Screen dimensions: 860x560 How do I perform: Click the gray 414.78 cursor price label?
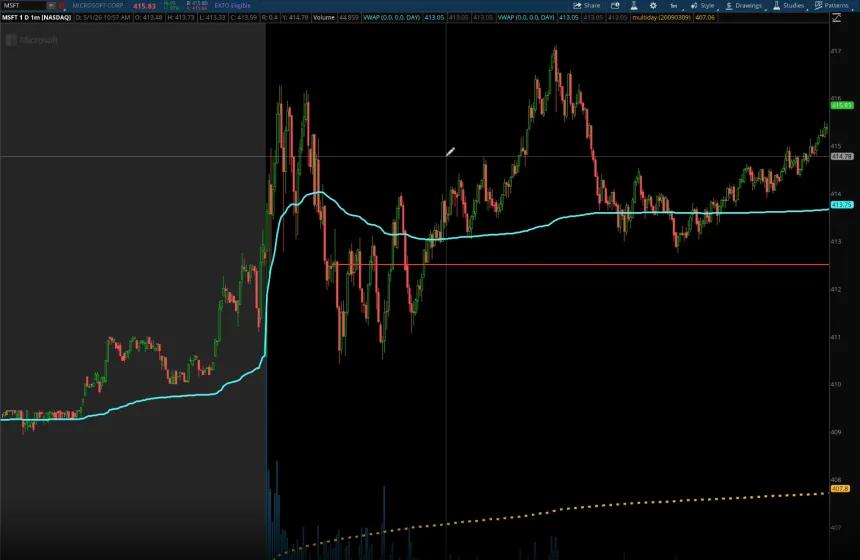[x=842, y=156]
